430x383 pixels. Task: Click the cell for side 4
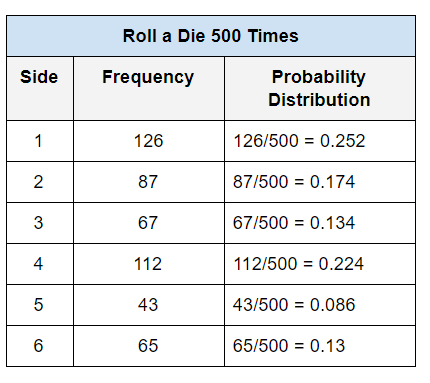(40, 264)
